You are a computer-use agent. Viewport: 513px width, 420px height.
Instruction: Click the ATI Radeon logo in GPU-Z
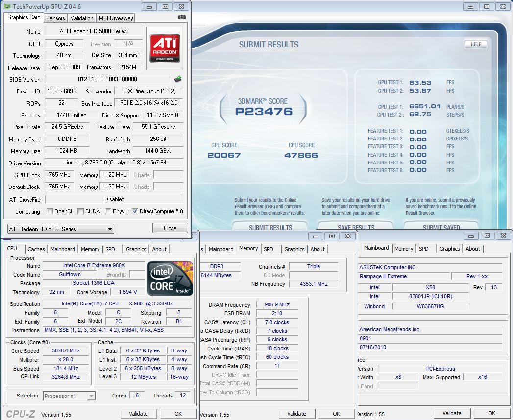(x=165, y=48)
